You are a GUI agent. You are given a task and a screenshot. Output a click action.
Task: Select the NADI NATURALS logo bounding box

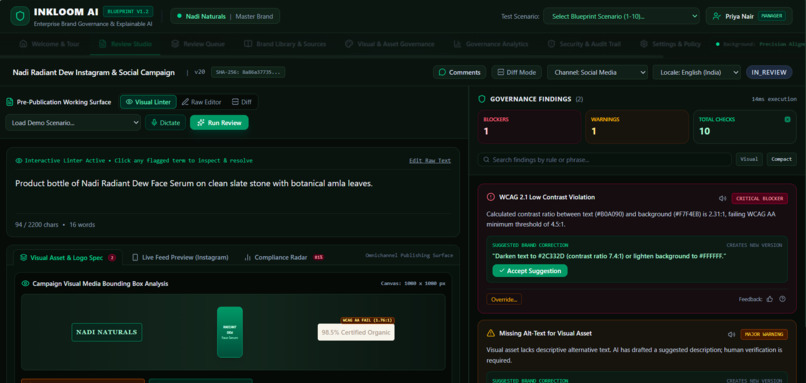click(x=106, y=332)
